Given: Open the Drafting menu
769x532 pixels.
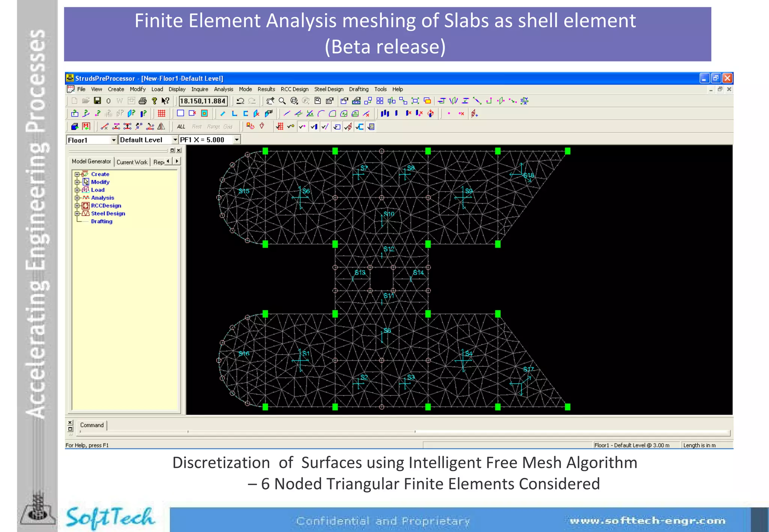Looking at the screenshot, I should pyautogui.click(x=359, y=89).
